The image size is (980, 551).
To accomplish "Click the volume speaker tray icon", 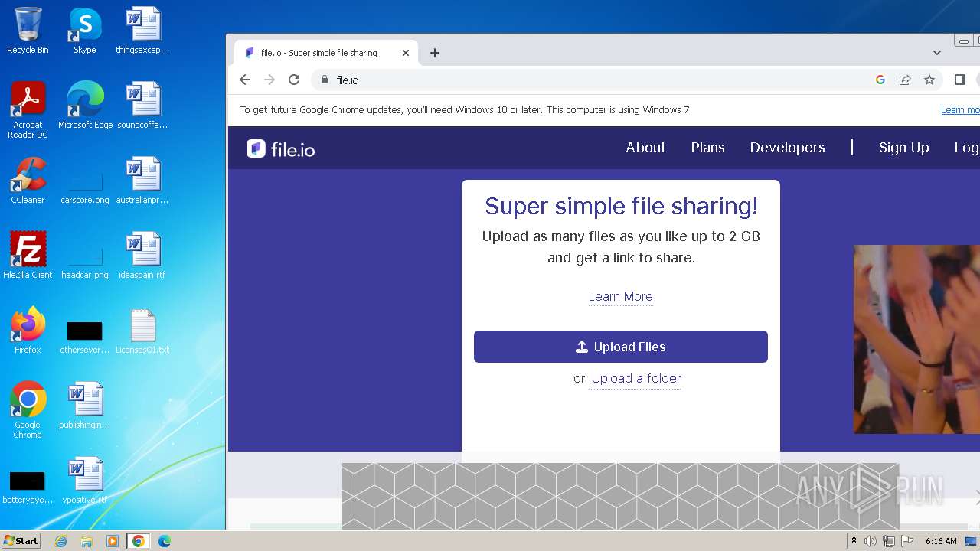I will pos(871,541).
